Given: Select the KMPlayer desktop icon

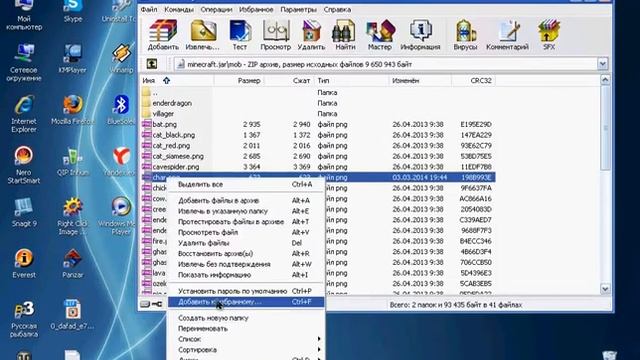Looking at the screenshot, I should coord(72,58).
